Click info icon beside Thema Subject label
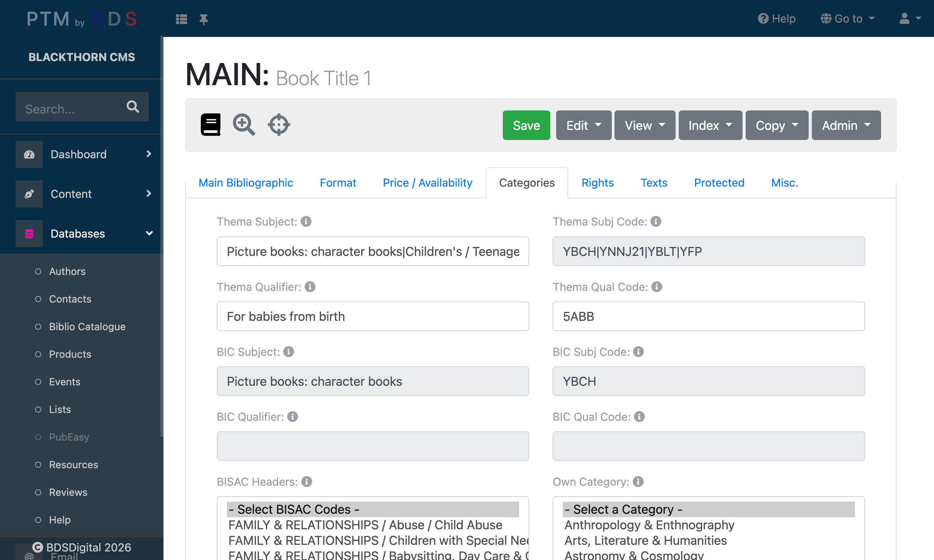The image size is (934, 560). [x=306, y=222]
